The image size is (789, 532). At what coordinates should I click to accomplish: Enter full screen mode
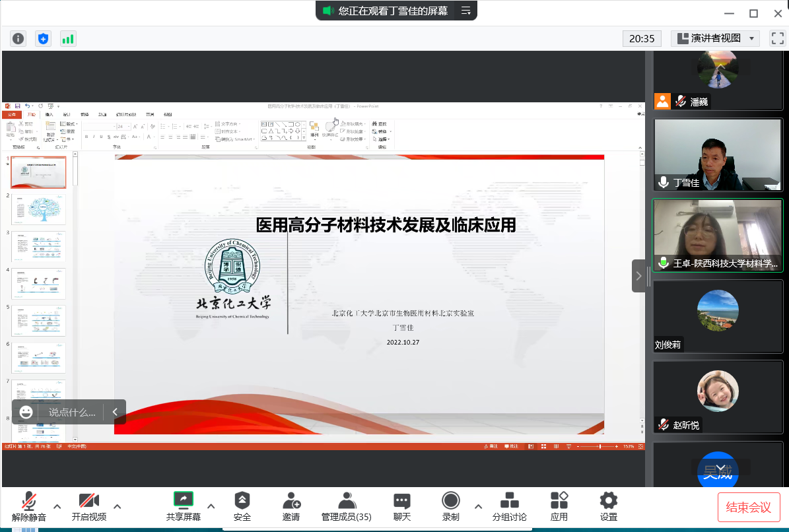tap(777, 38)
